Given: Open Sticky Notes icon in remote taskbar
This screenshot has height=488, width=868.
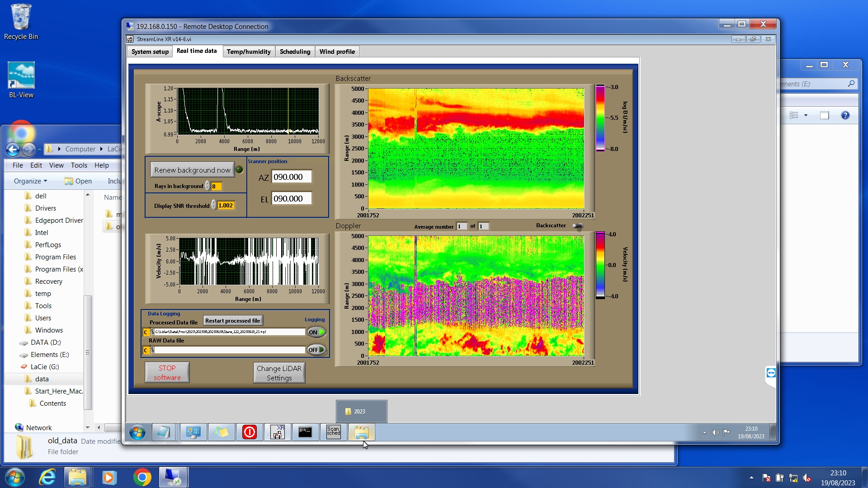Looking at the screenshot, I should coord(221,432).
